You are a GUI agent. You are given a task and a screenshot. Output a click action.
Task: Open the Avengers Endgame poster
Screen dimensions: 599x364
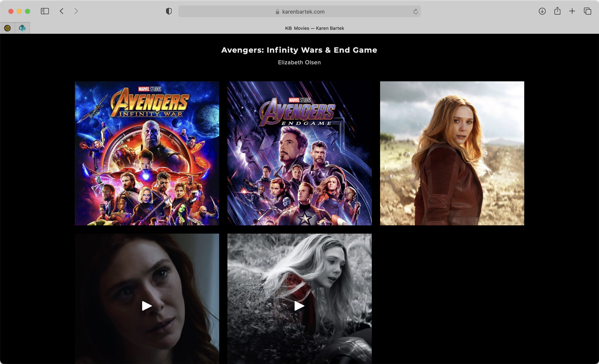[x=299, y=153]
